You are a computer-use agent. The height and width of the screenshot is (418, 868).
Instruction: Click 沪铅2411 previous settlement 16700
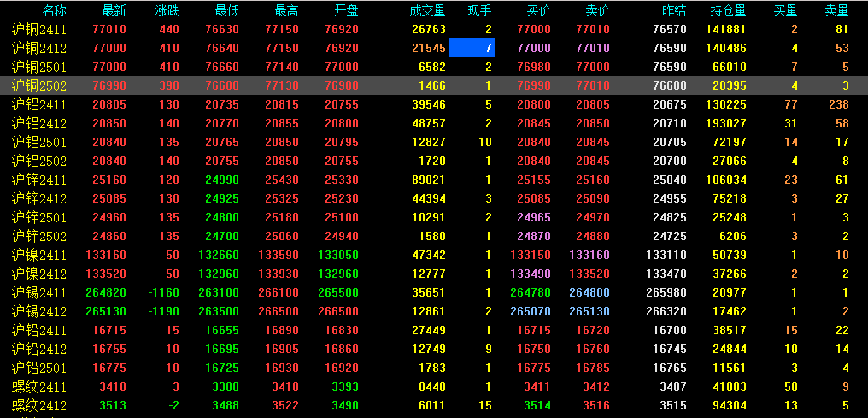pos(670,331)
